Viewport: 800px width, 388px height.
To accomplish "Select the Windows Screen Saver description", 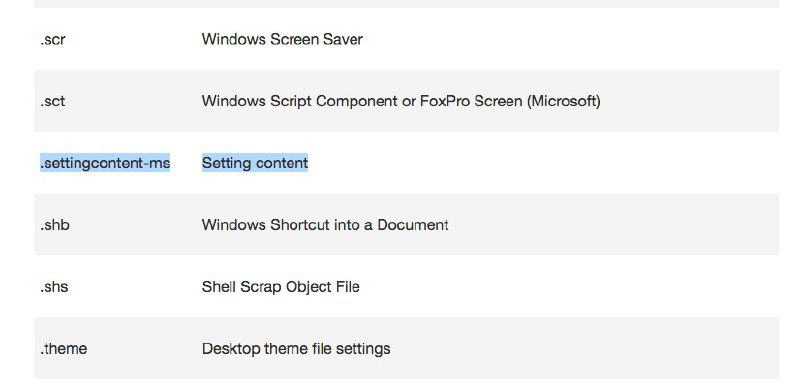I will [x=282, y=39].
